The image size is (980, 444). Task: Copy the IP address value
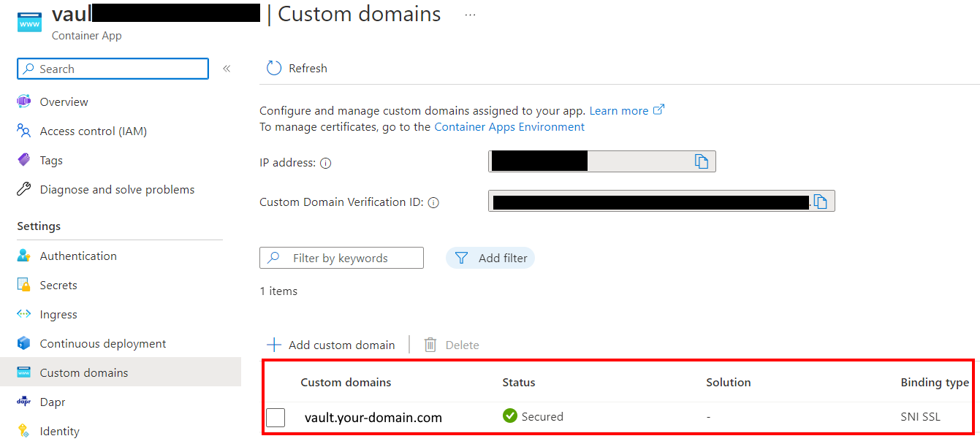(702, 161)
